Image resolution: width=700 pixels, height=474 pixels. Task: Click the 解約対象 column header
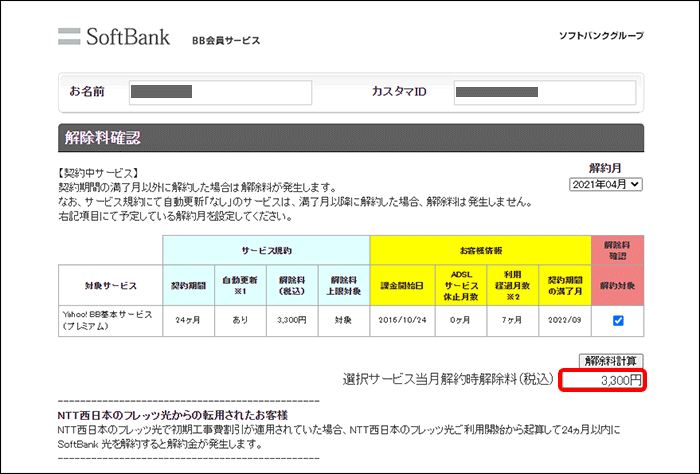pyautogui.click(x=617, y=286)
